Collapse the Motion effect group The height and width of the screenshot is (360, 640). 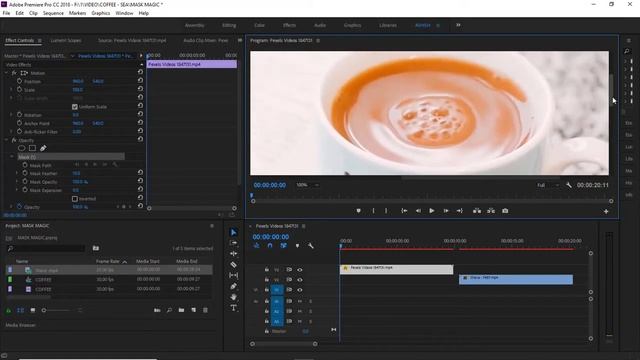click(7, 73)
